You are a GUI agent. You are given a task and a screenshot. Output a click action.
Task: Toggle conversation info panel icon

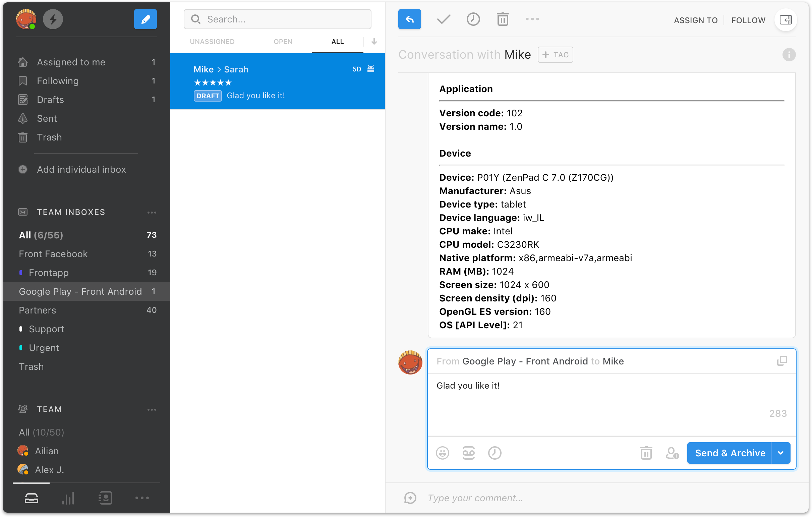(x=789, y=55)
